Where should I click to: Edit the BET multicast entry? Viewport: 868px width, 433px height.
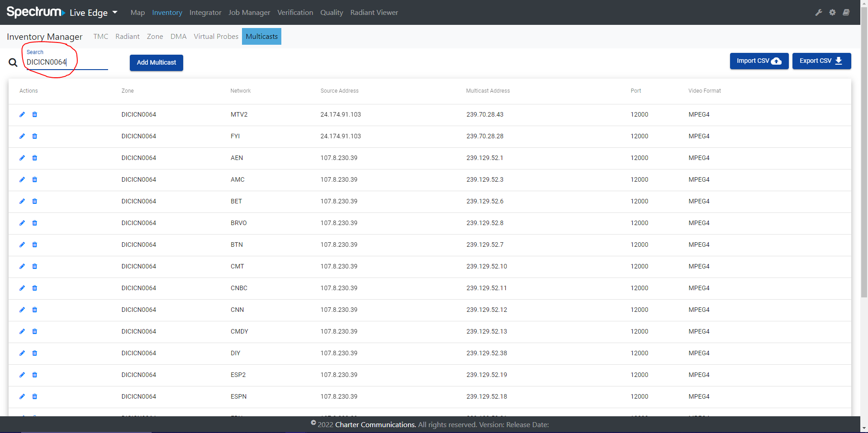tap(22, 201)
